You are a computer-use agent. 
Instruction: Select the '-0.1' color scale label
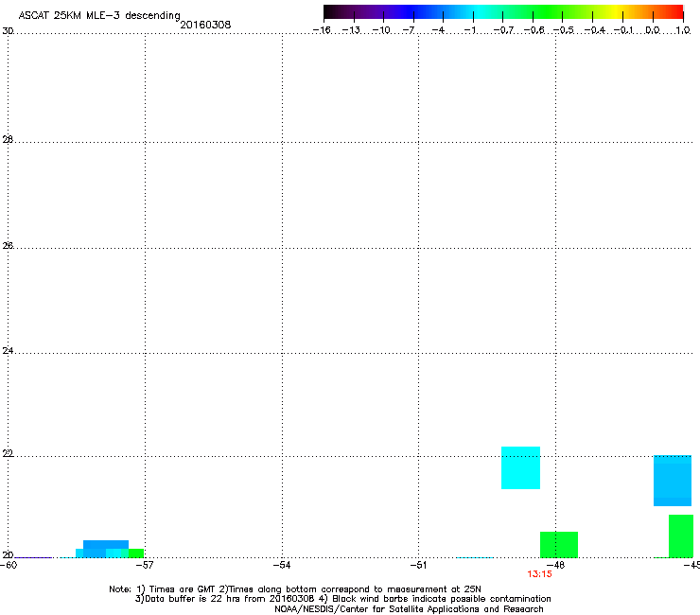point(623,30)
